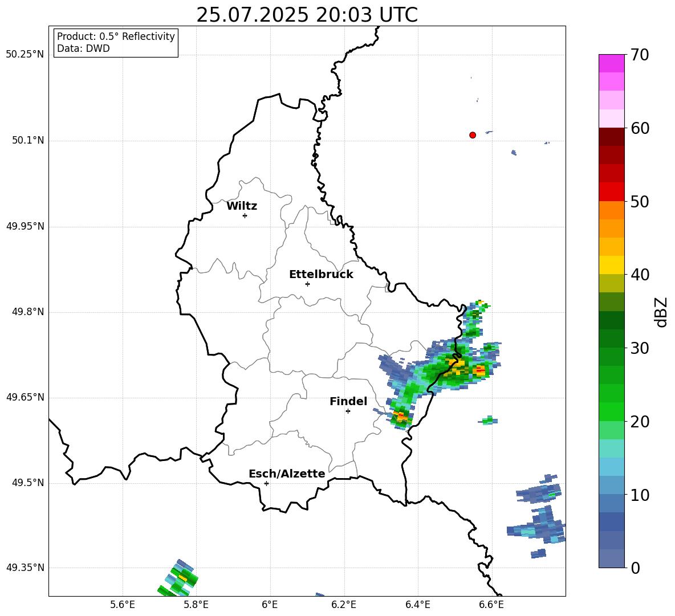The width and height of the screenshot is (675, 616).
Task: Click the 6.6°E longitude label
Action: click(491, 605)
